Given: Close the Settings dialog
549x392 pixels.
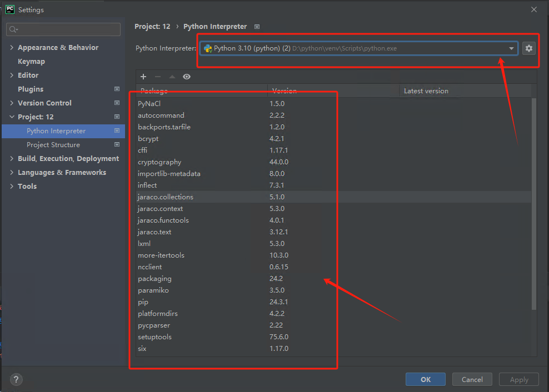Looking at the screenshot, I should tap(533, 9).
